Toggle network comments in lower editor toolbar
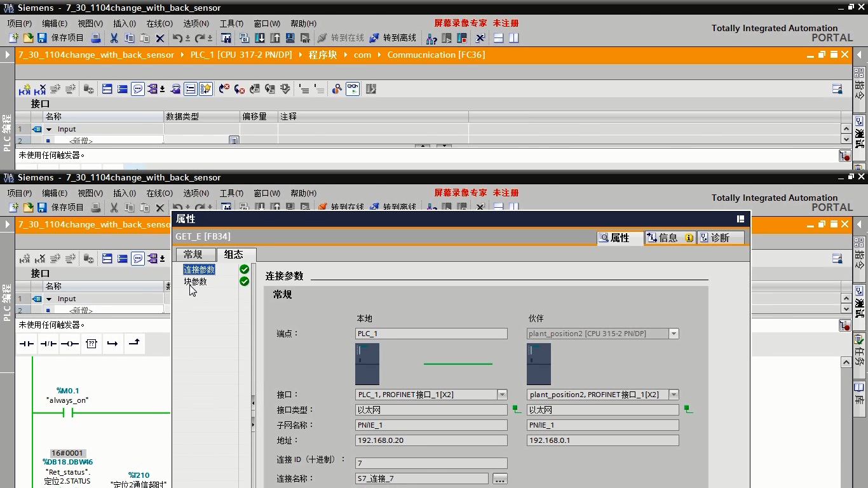 [x=138, y=259]
